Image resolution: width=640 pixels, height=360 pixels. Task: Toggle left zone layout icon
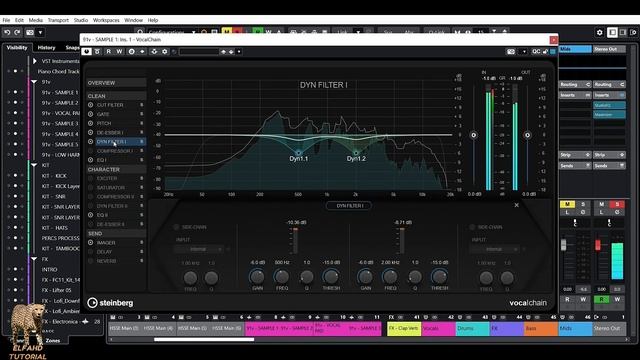pos(612,32)
